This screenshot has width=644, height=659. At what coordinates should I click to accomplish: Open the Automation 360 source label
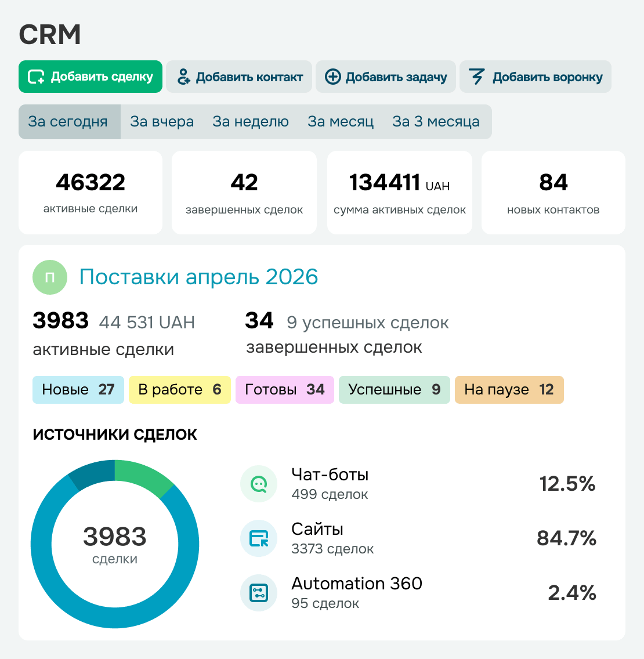pyautogui.click(x=357, y=584)
